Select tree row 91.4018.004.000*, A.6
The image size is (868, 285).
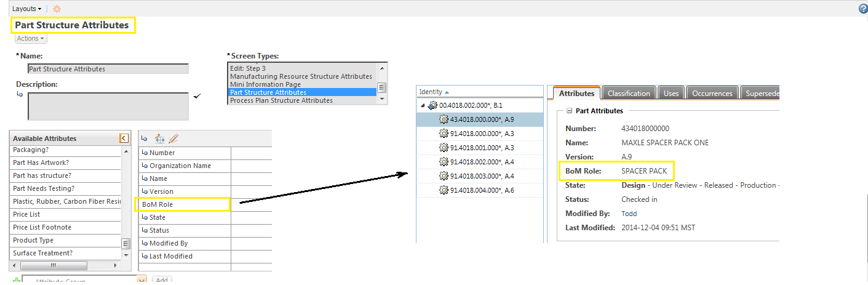480,190
